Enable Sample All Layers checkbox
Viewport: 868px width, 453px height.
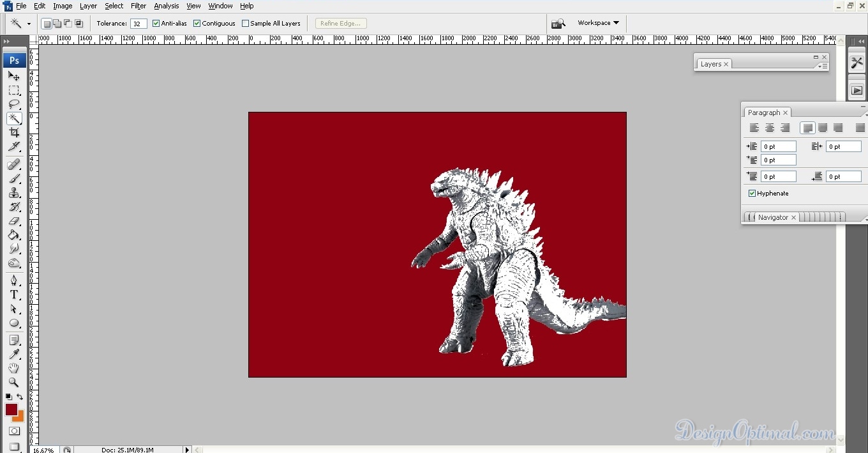click(245, 24)
